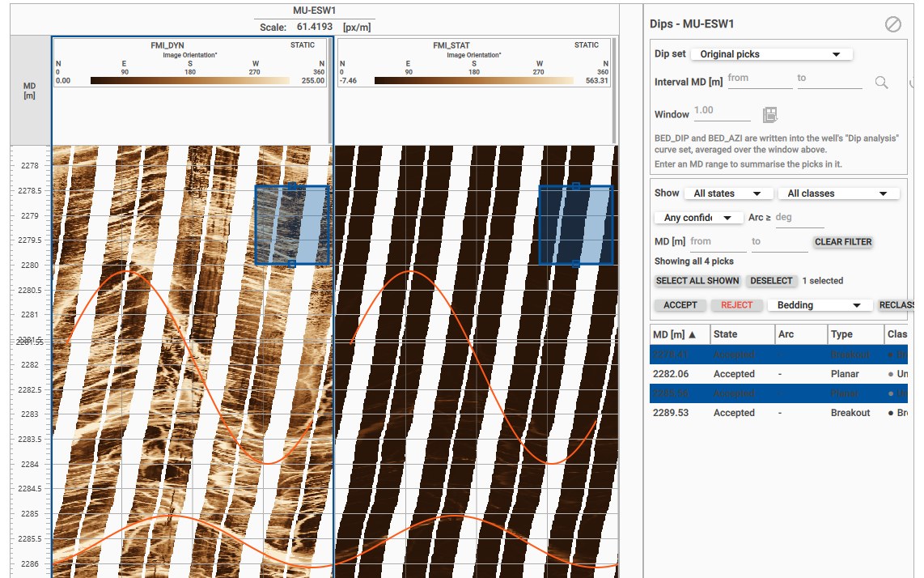924x578 pixels.
Task: Click the Scale value 61.4193
Action: pyautogui.click(x=314, y=28)
